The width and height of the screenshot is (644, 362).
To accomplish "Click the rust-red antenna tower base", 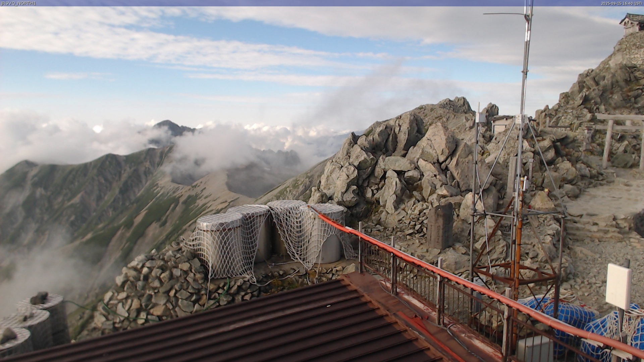I will [517, 273].
